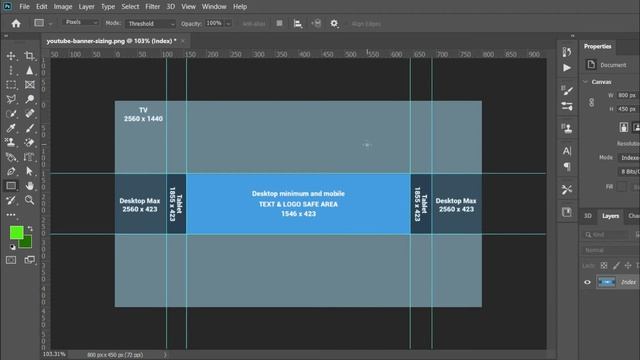Image resolution: width=640 pixels, height=360 pixels.
Task: Click the zoom percentage field in status bar
Action: tap(54, 354)
